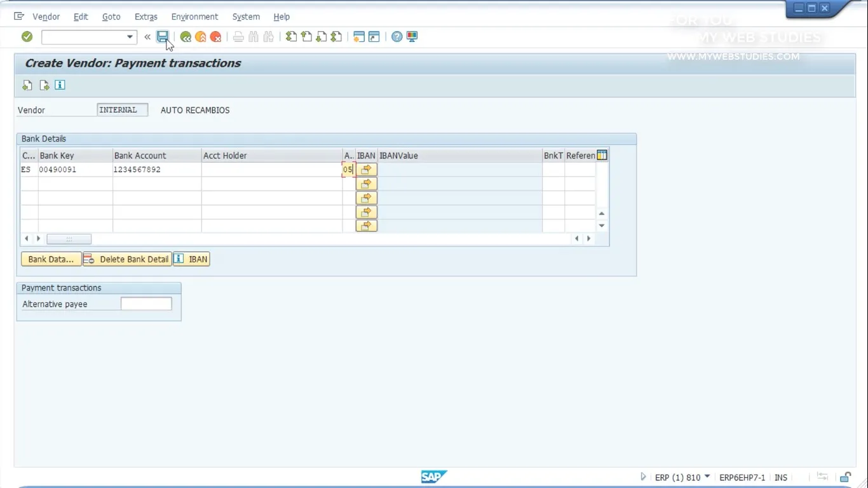Click the Bank Key column header
868x488 pixels.
[x=76, y=156]
